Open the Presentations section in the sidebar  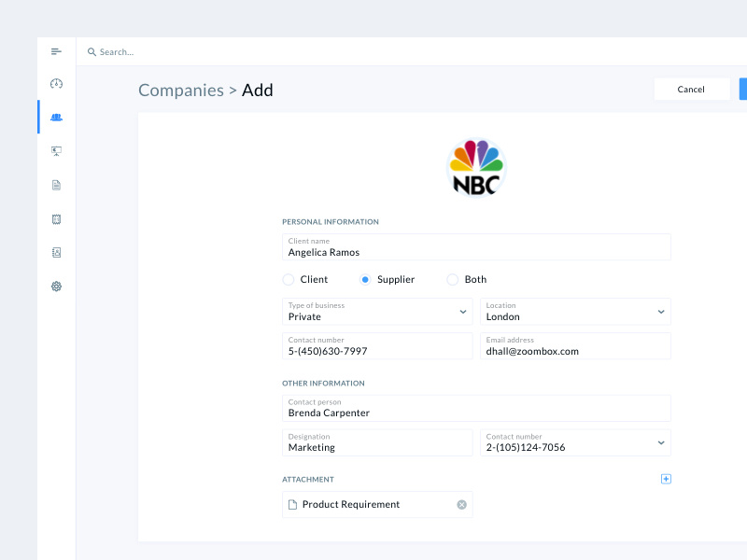[x=56, y=150]
